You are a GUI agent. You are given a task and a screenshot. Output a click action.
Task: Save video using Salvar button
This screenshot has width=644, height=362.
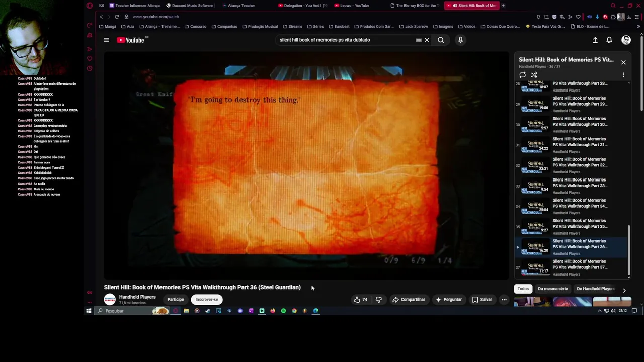[482, 300]
